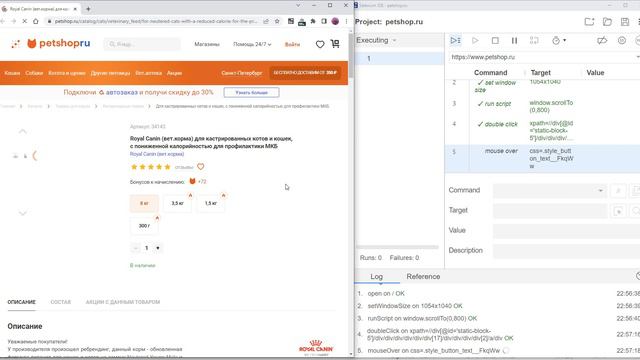Click Войти login link
This screenshot has height=360, width=640.
click(x=292, y=44)
